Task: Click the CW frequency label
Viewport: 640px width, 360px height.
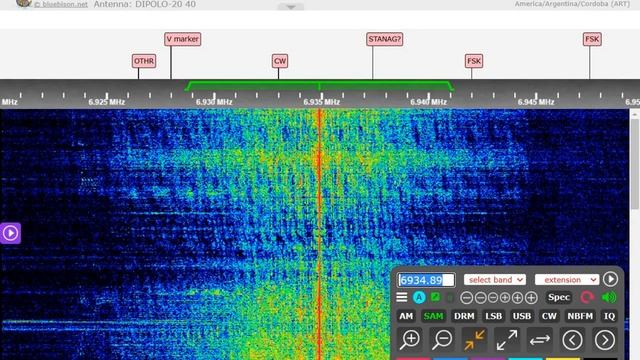Action: click(280, 61)
